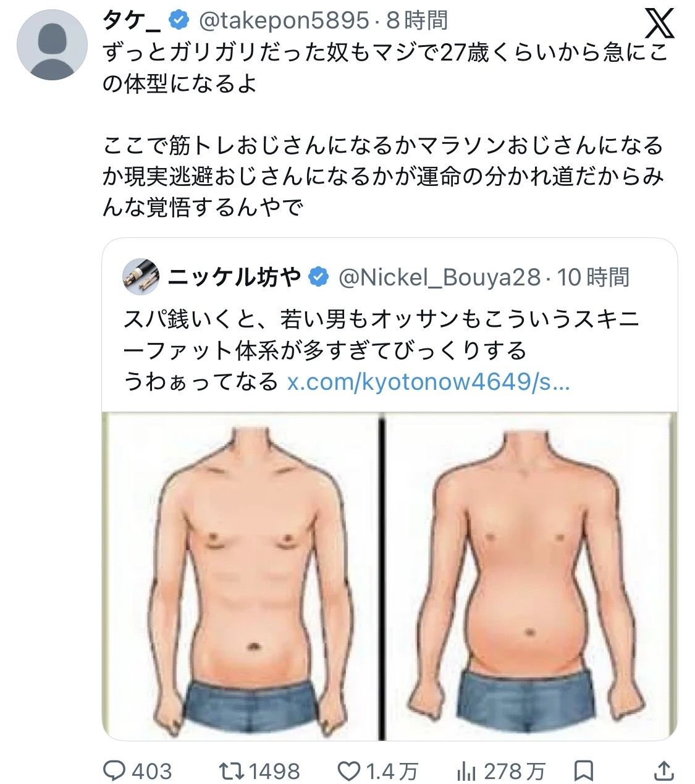This screenshot has height=784, width=695.
Task: Open タケ_ profile avatar
Action: pos(52,44)
